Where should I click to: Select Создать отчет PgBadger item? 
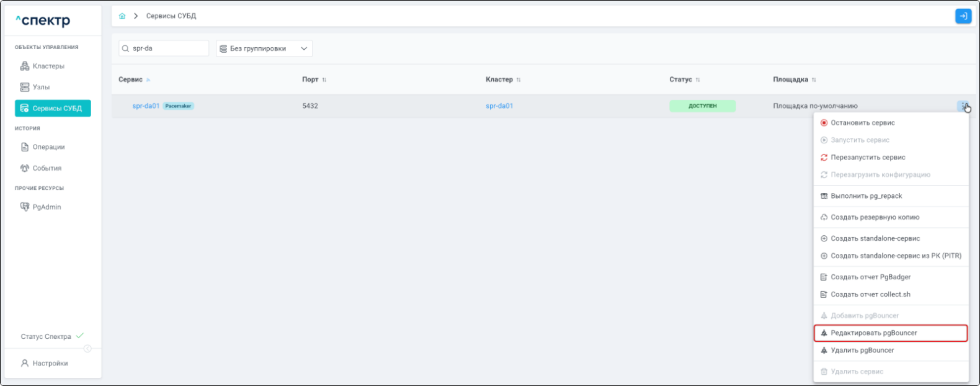point(870,277)
